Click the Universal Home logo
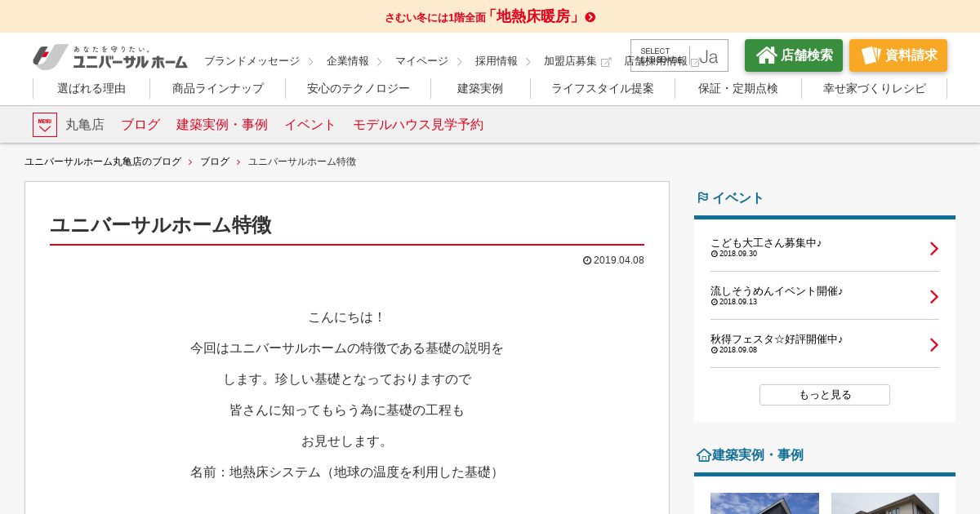The width and height of the screenshot is (980, 514). pos(110,57)
